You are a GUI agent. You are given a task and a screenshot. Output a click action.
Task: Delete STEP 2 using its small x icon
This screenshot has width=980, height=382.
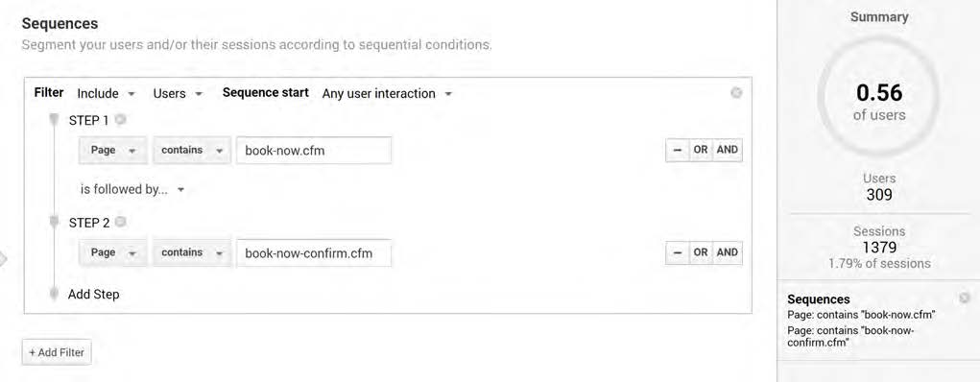[121, 222]
